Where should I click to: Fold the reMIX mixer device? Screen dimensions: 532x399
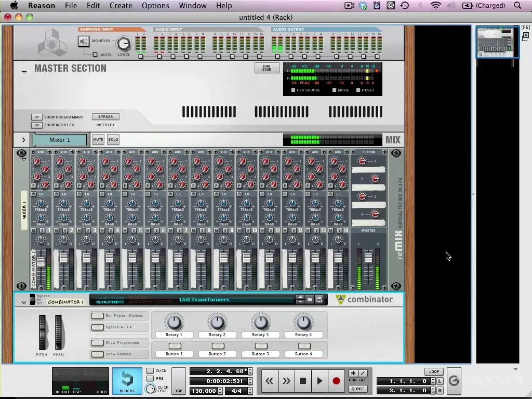point(24,159)
